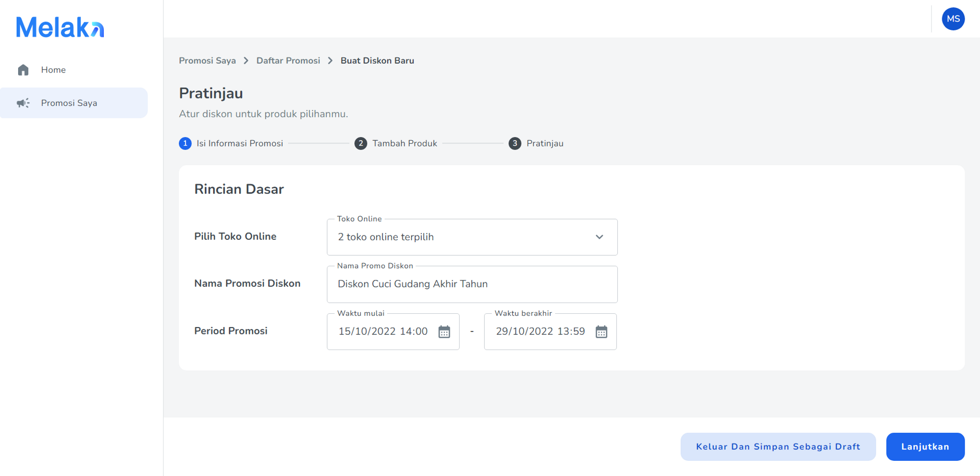The image size is (980, 476).
Task: Open the '2 toko online terpilih' combo box
Action: point(472,237)
